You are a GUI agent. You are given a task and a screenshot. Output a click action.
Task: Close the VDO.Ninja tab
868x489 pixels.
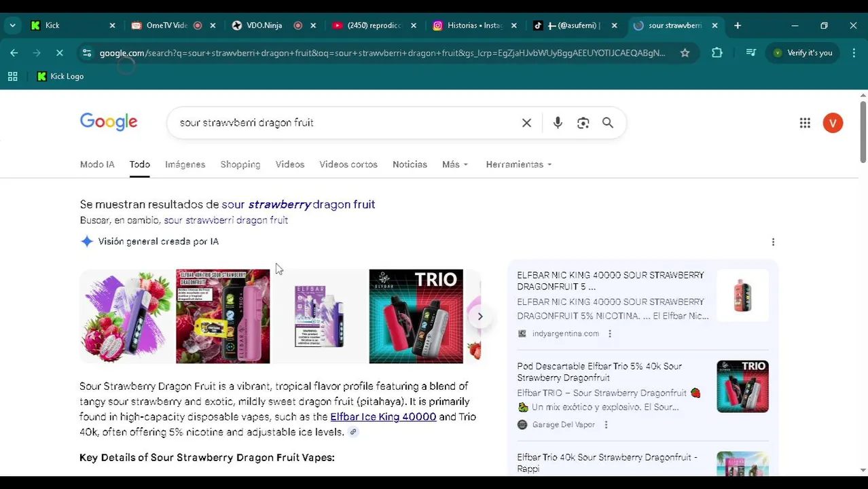(313, 26)
